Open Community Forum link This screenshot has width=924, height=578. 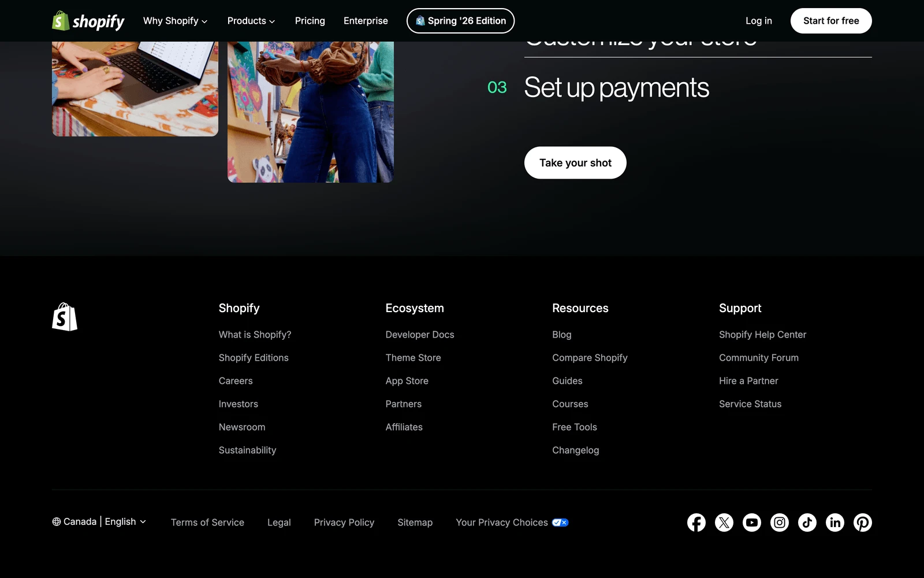[759, 358]
